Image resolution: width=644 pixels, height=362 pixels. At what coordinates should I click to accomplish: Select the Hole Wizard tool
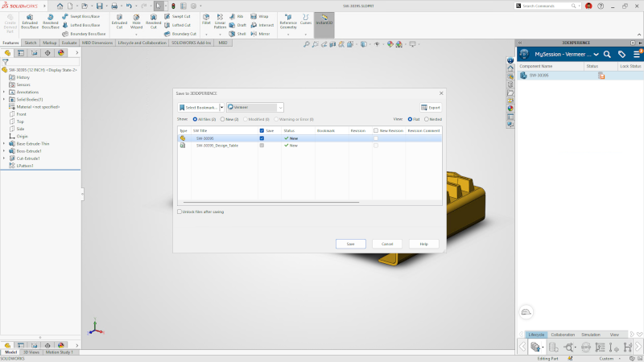(x=137, y=19)
